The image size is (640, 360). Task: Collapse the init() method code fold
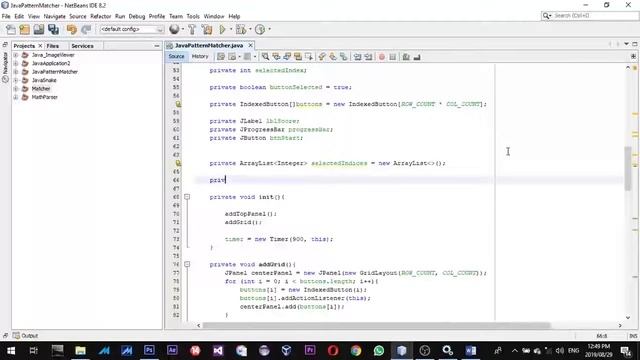coord(187,197)
